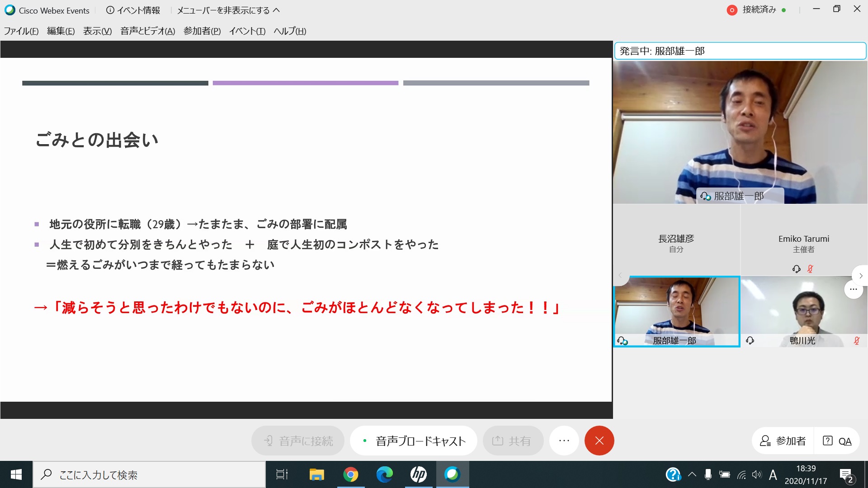The width and height of the screenshot is (868, 488).
Task: Click the Windows search box
Action: (149, 474)
